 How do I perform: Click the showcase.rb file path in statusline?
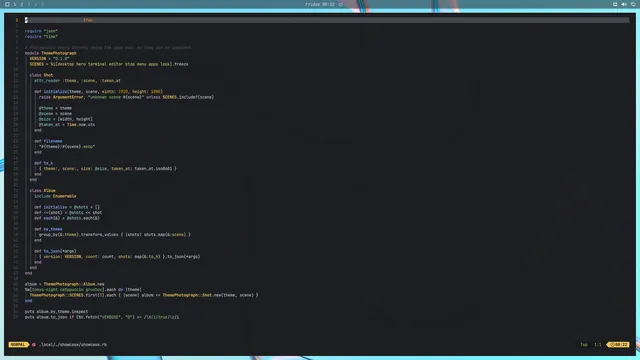point(73,344)
